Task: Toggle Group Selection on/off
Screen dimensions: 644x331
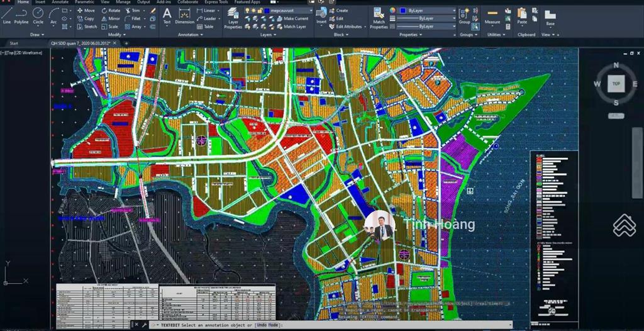Action: pyautogui.click(x=475, y=26)
